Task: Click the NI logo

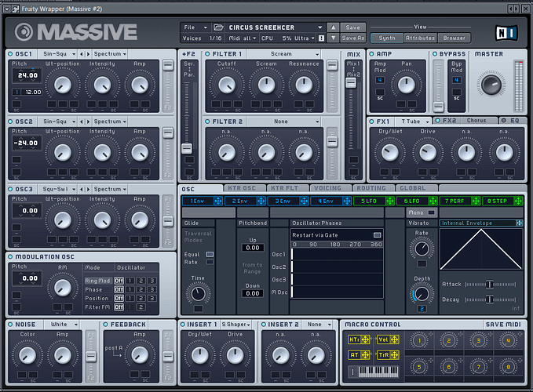Action: (506, 33)
